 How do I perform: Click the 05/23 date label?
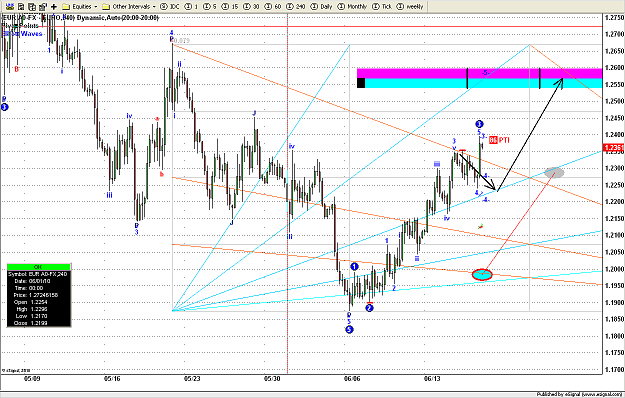tap(192, 378)
